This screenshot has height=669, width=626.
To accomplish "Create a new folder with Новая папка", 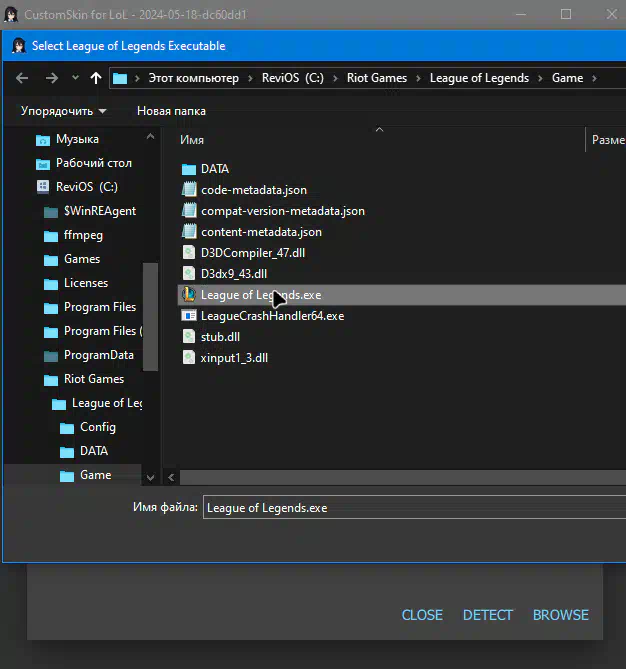I will (x=171, y=111).
